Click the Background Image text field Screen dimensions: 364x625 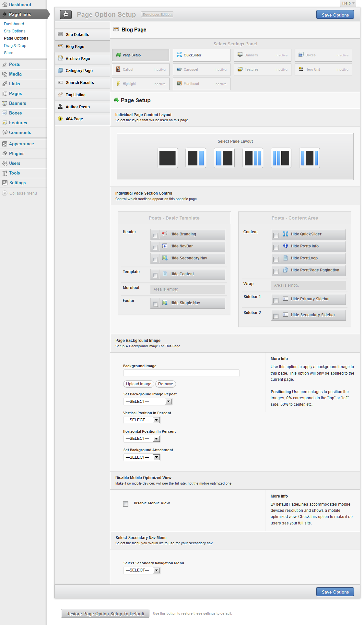181,373
